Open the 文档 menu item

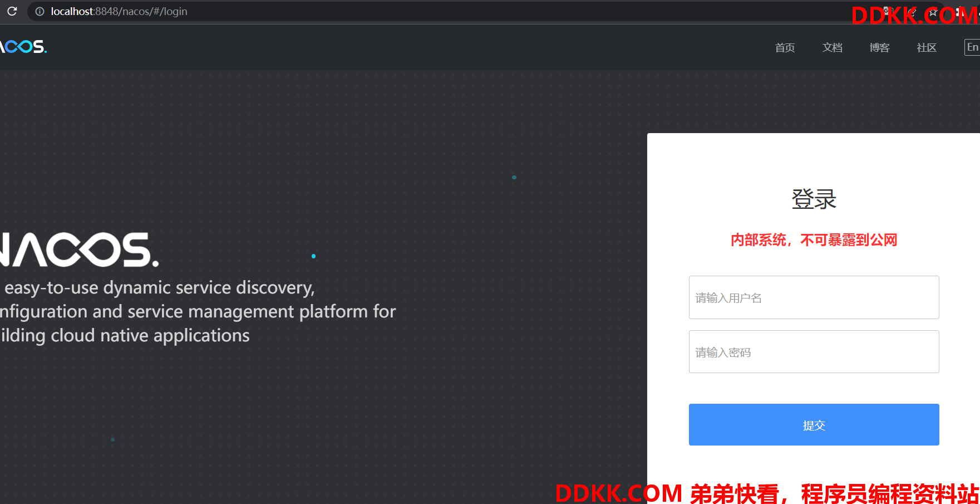click(832, 48)
